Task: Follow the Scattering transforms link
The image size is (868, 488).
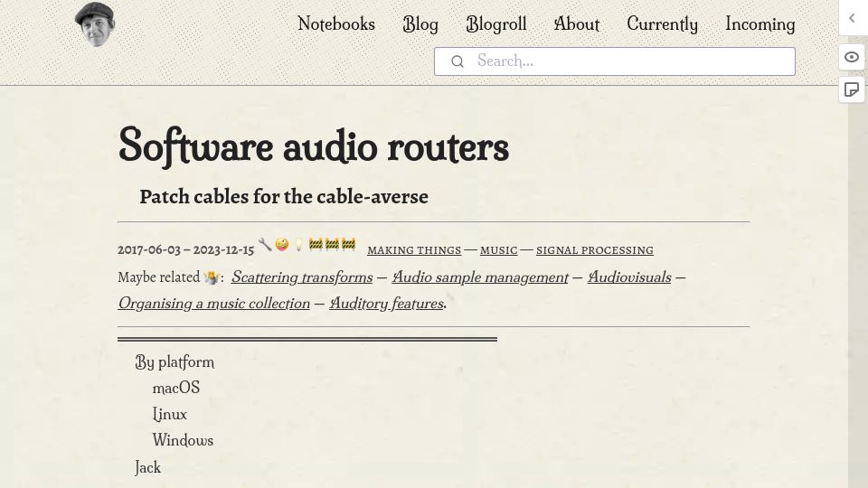Action: tap(302, 277)
